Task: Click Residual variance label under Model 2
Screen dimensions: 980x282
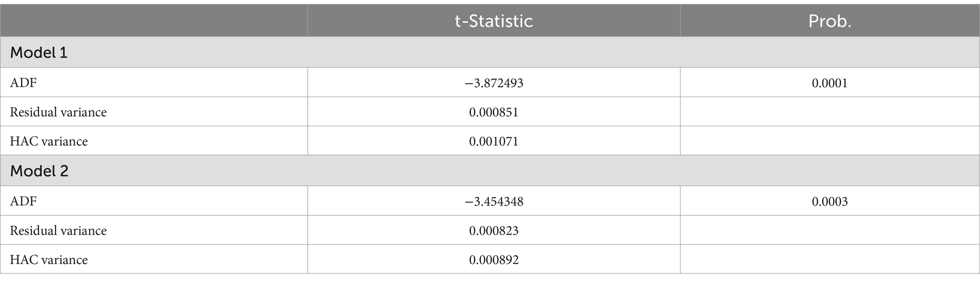Action: [x=58, y=230]
